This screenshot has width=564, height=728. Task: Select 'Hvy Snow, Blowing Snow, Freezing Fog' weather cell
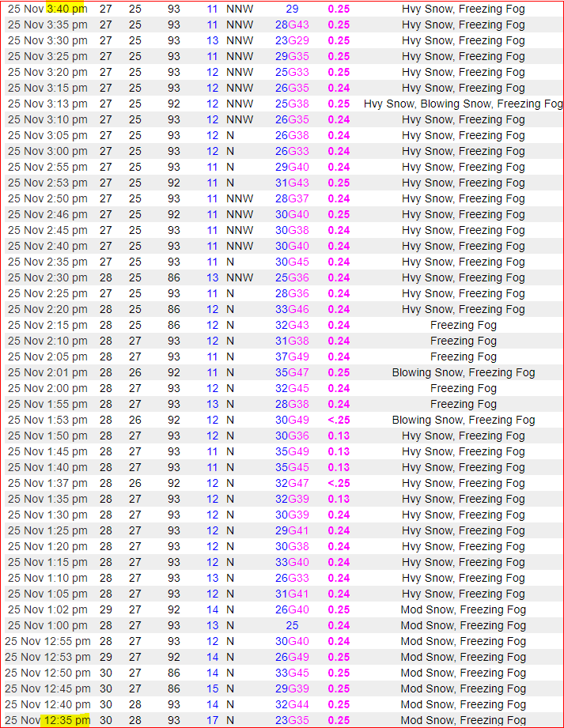pos(464,104)
